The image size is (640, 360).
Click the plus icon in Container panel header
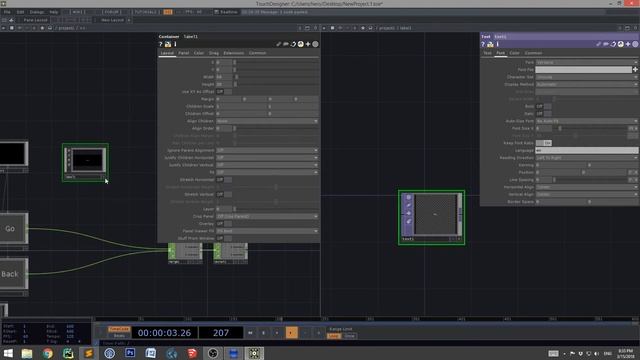(x=308, y=44)
